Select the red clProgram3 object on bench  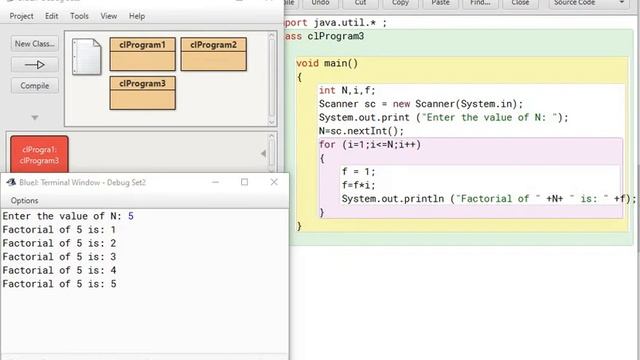pyautogui.click(x=39, y=155)
